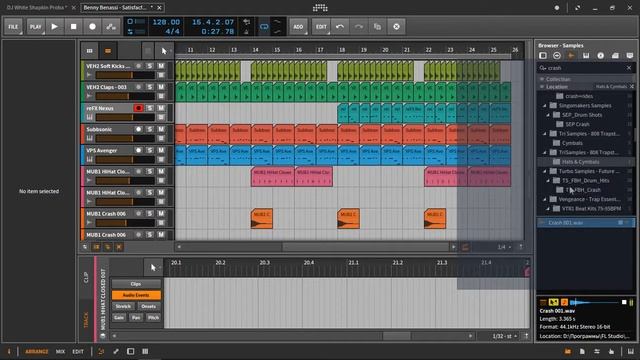The width and height of the screenshot is (640, 360).
Task: Start playback with the transport play triangle
Action: click(54, 27)
